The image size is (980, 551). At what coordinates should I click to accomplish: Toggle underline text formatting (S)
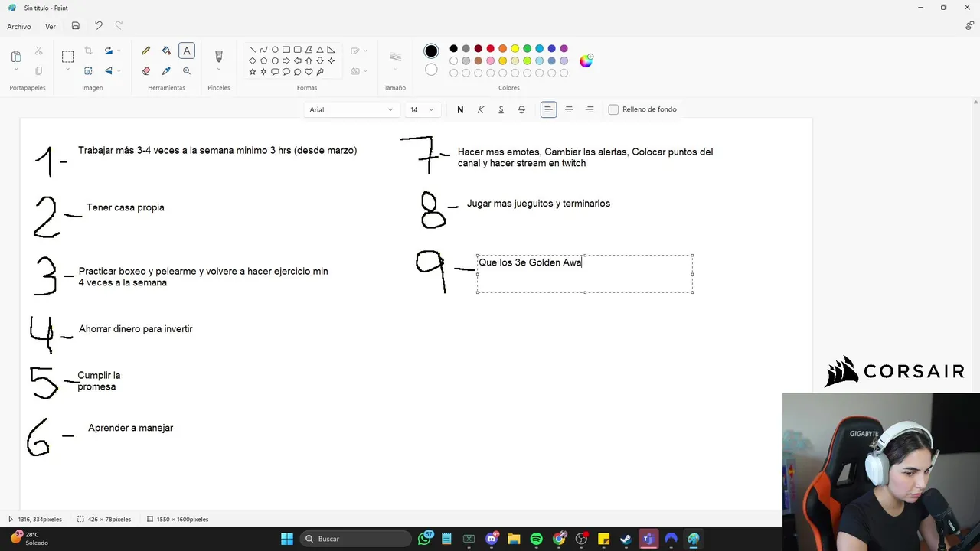tap(501, 109)
